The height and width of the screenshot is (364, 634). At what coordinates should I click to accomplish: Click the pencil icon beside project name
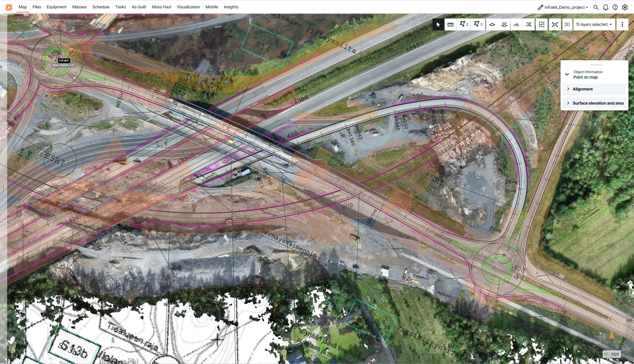(540, 7)
